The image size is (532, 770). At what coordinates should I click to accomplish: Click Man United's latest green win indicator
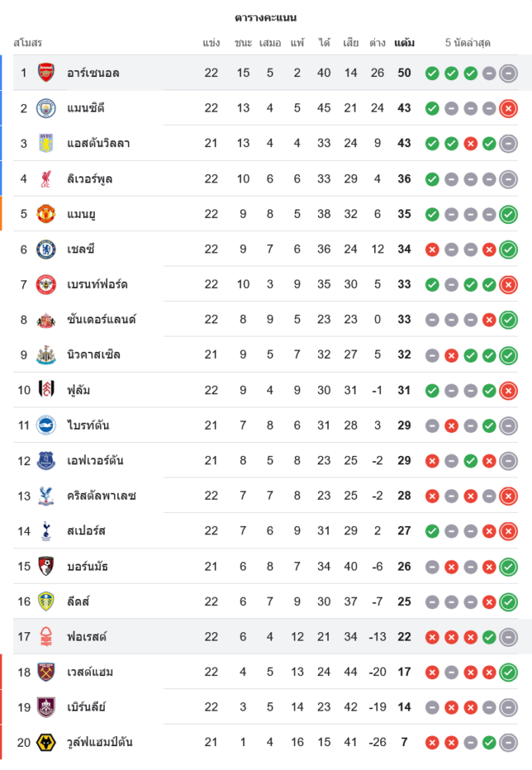pyautogui.click(x=507, y=214)
